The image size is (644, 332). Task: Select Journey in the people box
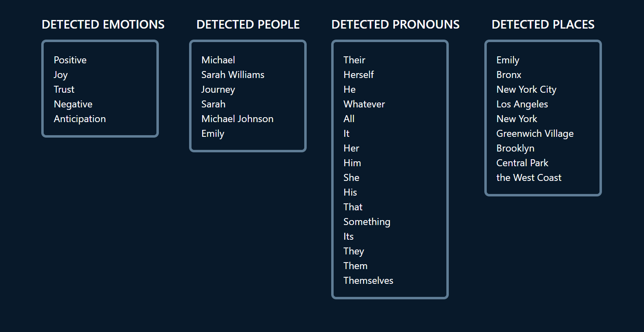click(x=218, y=89)
